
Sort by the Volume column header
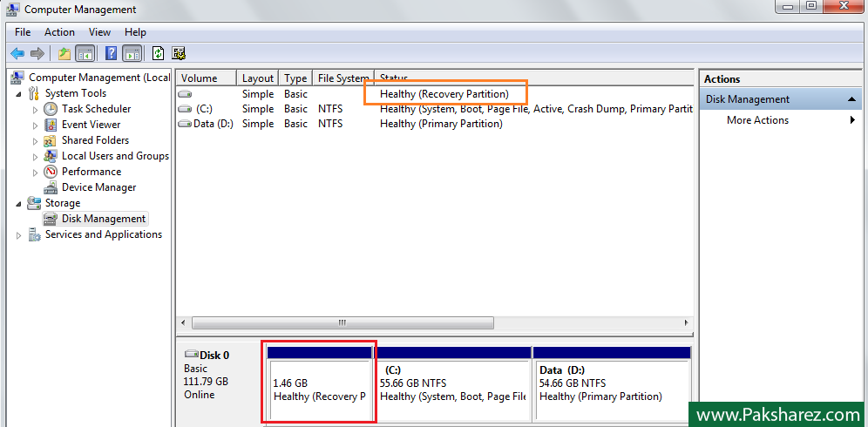(x=207, y=78)
